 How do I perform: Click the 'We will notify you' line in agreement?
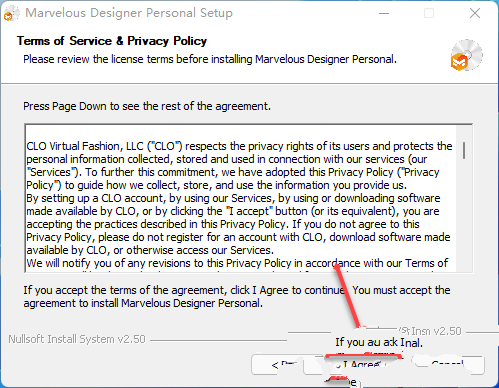click(237, 263)
